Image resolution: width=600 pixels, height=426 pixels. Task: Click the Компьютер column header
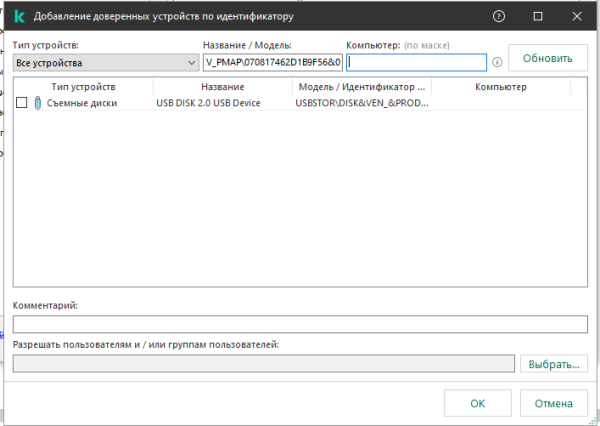501,88
